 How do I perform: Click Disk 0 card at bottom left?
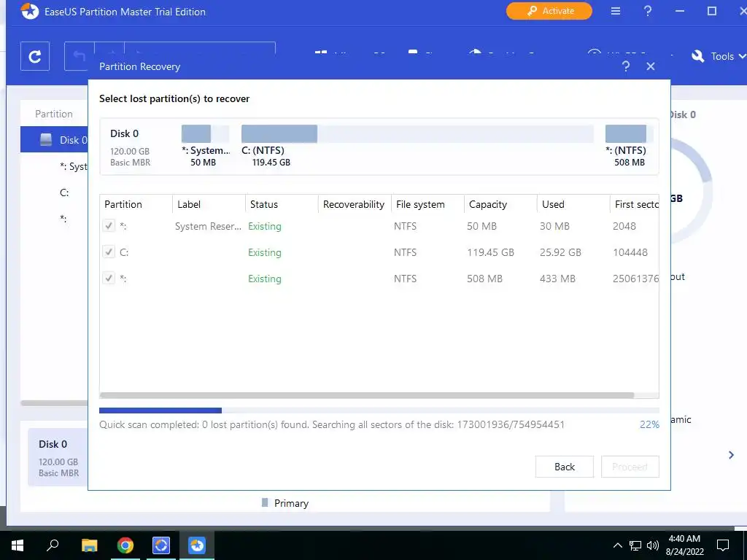point(58,458)
